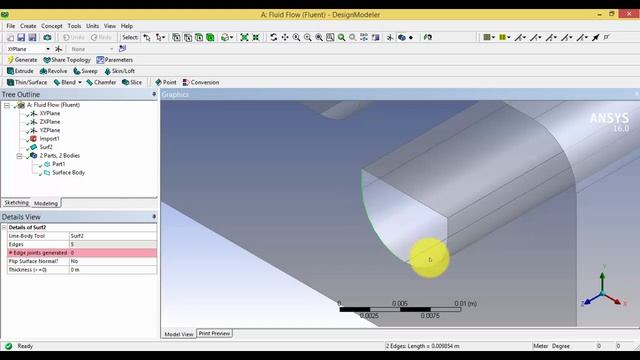Click the Generate button

click(x=22, y=60)
